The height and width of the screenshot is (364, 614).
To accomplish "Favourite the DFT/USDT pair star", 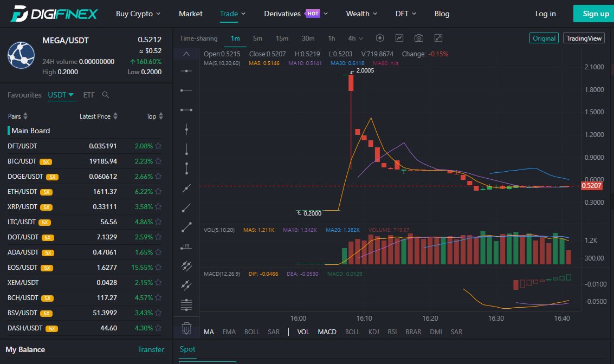I will point(158,146).
